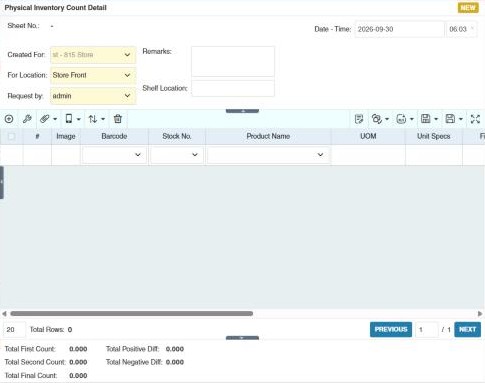
Task: Click the # column header
Action: coord(37,136)
